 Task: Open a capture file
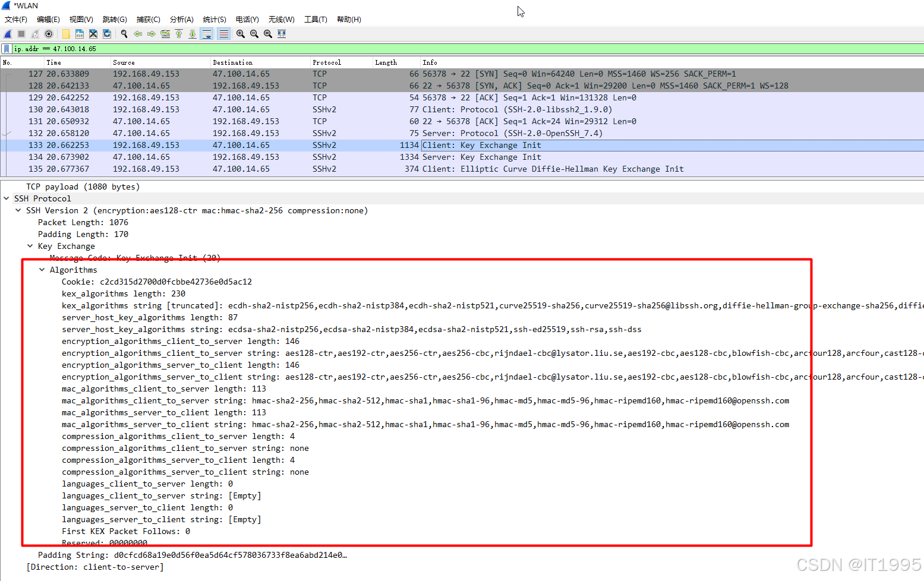coord(65,34)
